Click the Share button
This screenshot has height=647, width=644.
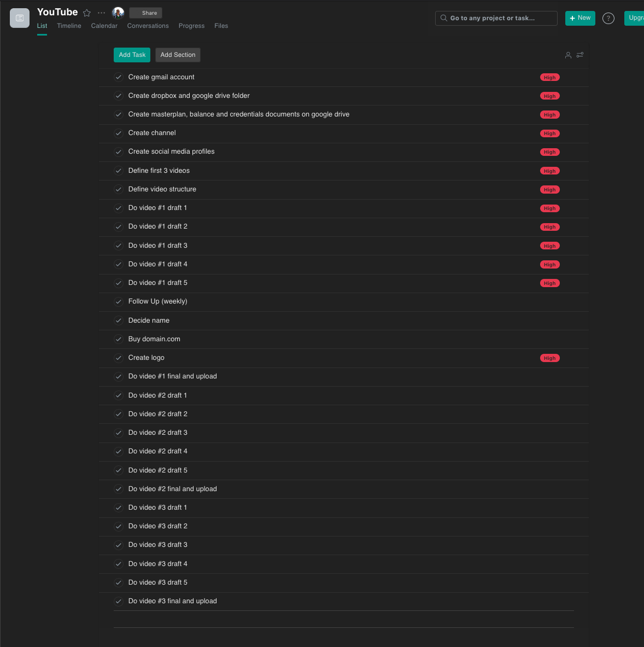point(145,13)
